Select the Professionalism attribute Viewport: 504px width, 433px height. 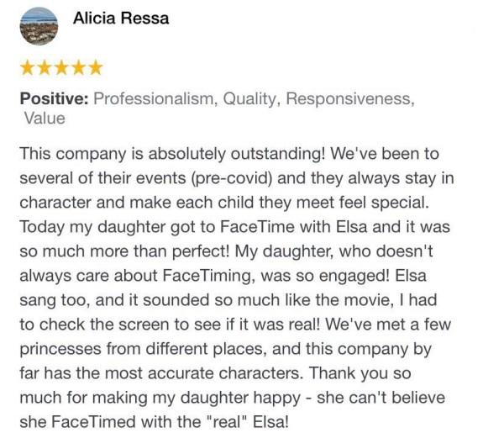click(154, 98)
